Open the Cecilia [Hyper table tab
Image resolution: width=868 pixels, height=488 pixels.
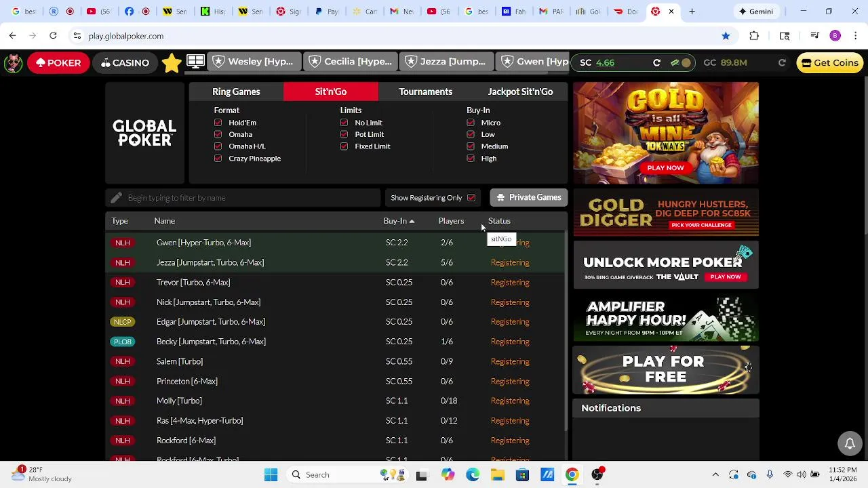point(350,62)
